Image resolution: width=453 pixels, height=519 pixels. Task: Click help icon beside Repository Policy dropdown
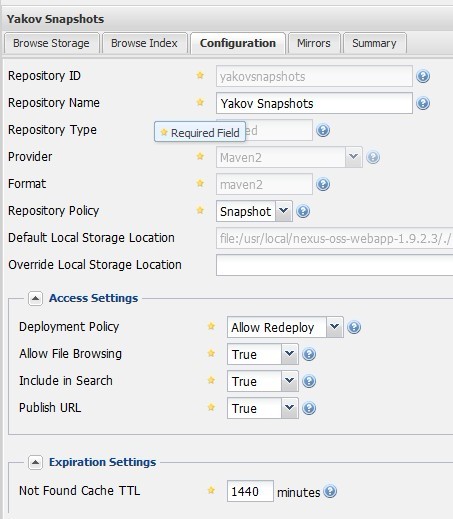click(303, 211)
